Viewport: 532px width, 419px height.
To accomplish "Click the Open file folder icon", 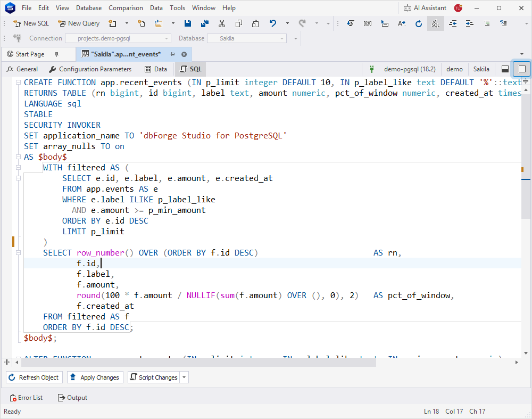I will tap(159, 23).
